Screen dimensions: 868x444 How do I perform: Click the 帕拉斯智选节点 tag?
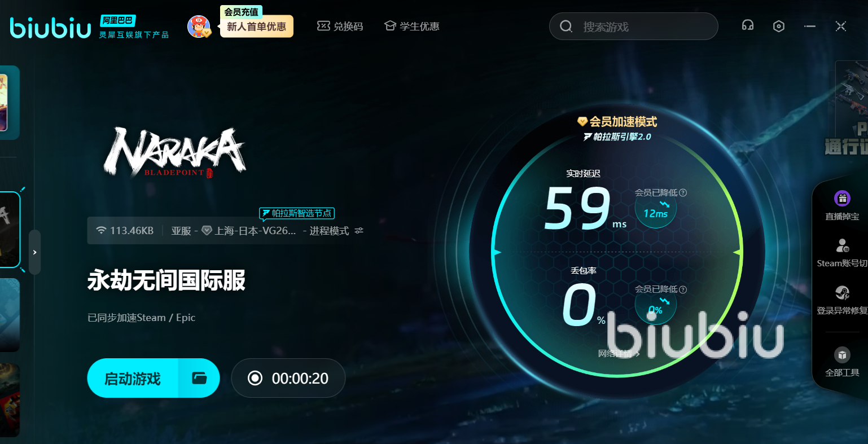297,213
